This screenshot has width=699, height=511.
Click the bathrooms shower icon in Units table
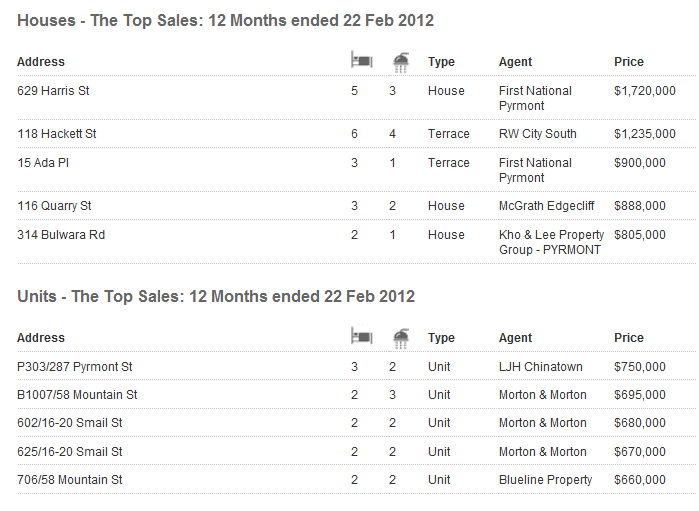[401, 338]
